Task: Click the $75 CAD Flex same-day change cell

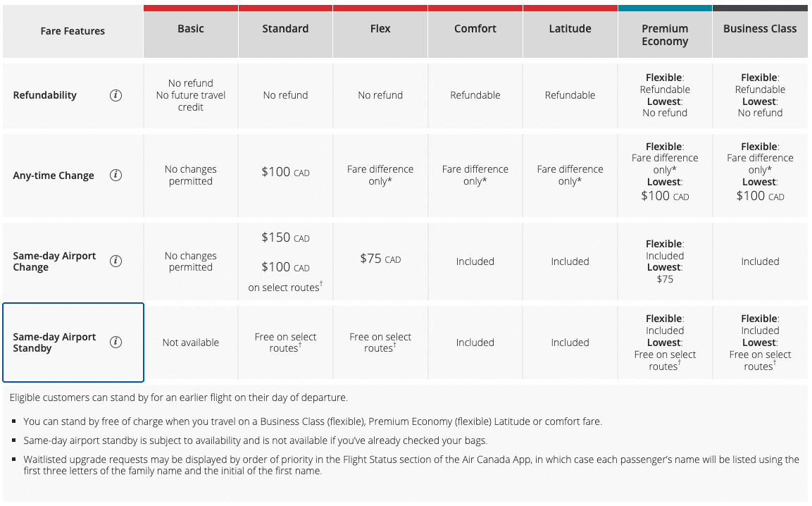Action: tap(380, 261)
